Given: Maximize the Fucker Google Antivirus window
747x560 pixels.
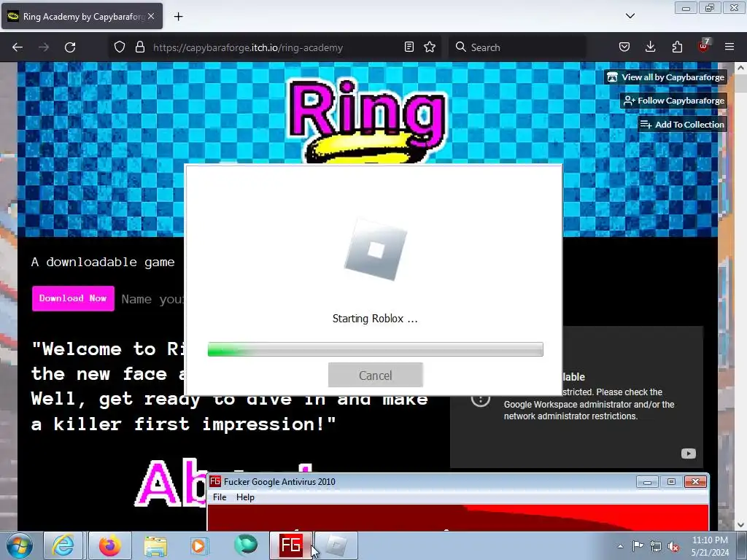Looking at the screenshot, I should (671, 482).
